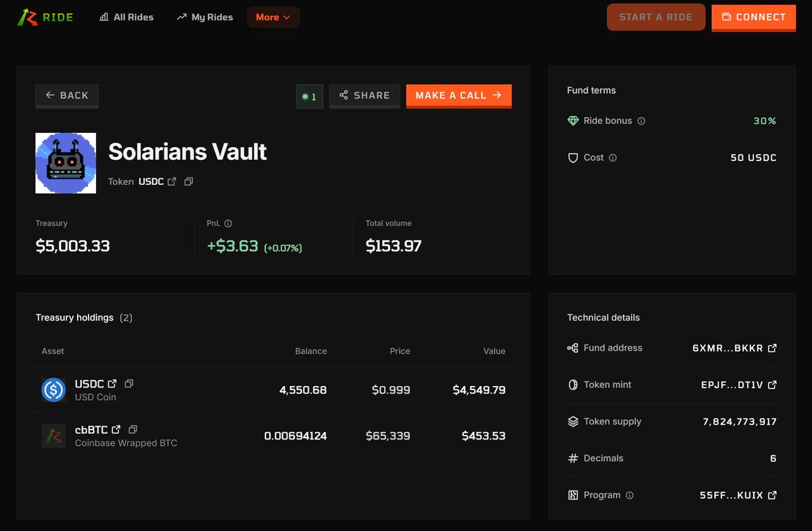The image size is (812, 531).
Task: Click Total volume $153.97
Action: tap(393, 246)
